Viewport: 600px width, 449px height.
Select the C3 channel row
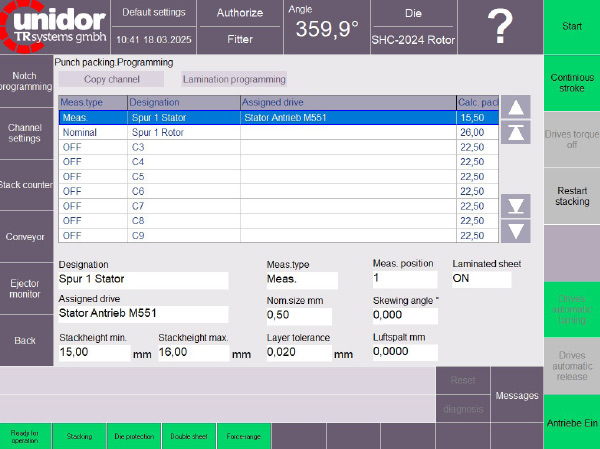[x=279, y=147]
